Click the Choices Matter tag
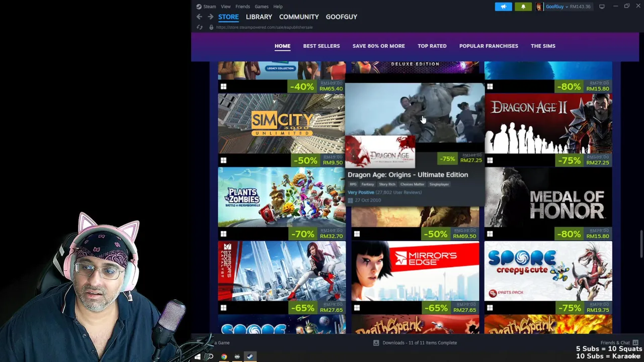Viewport: 644px width, 362px height. [x=412, y=184]
